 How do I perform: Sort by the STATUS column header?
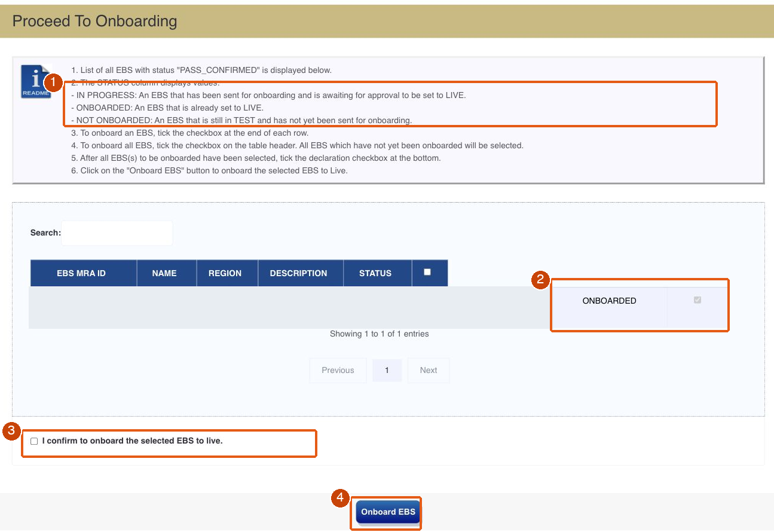coord(378,273)
